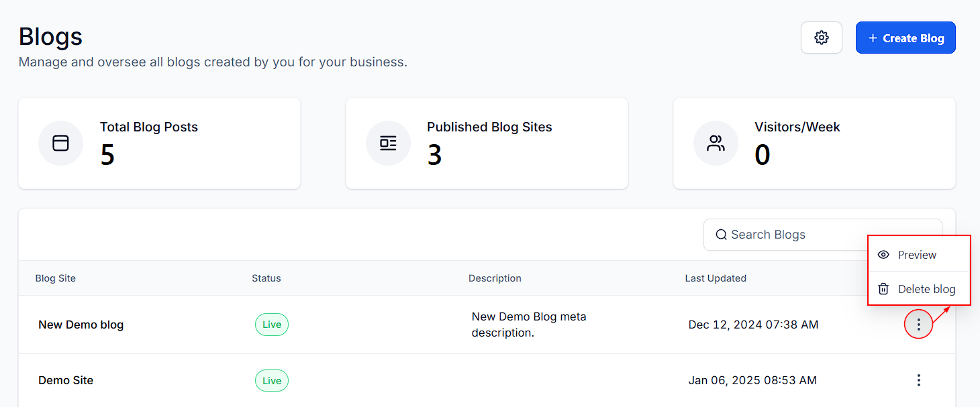This screenshot has width=980, height=407.
Task: Click the Blog Site column header
Action: [x=56, y=278]
